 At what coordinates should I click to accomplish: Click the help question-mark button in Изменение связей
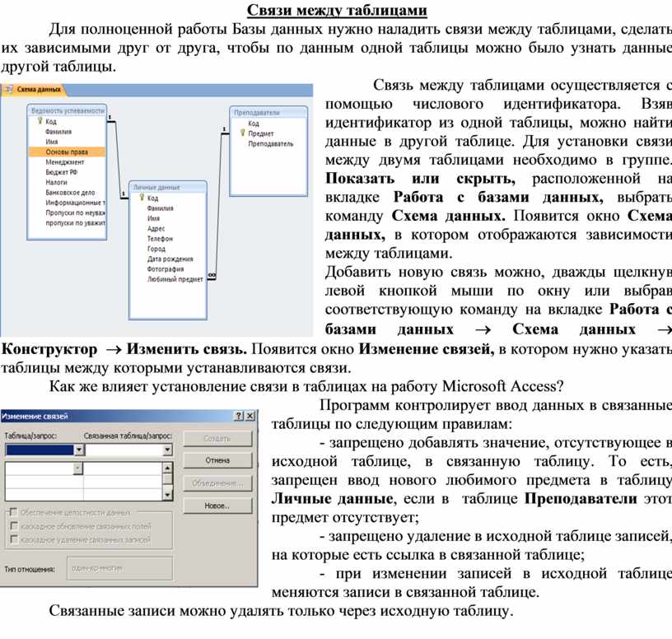coord(239,416)
